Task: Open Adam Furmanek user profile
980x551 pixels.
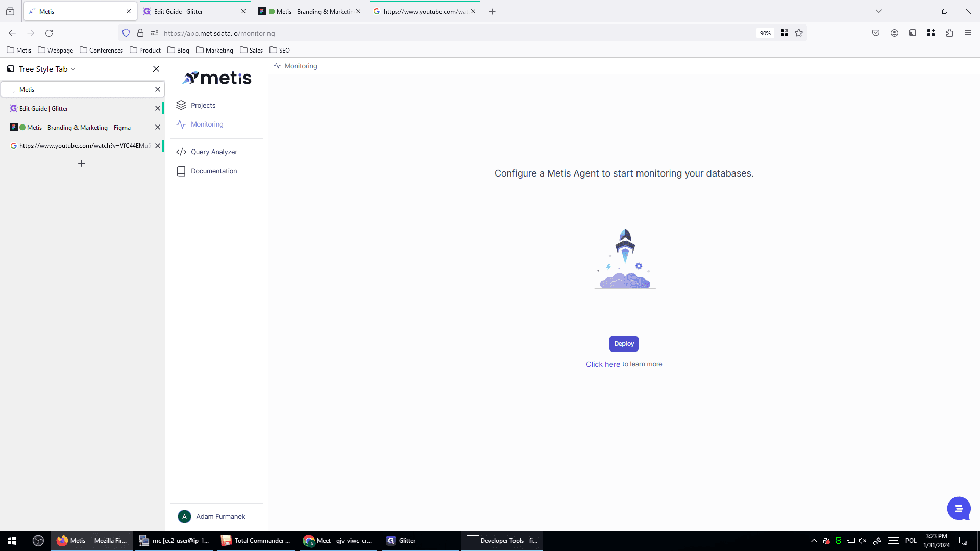Action: click(211, 516)
